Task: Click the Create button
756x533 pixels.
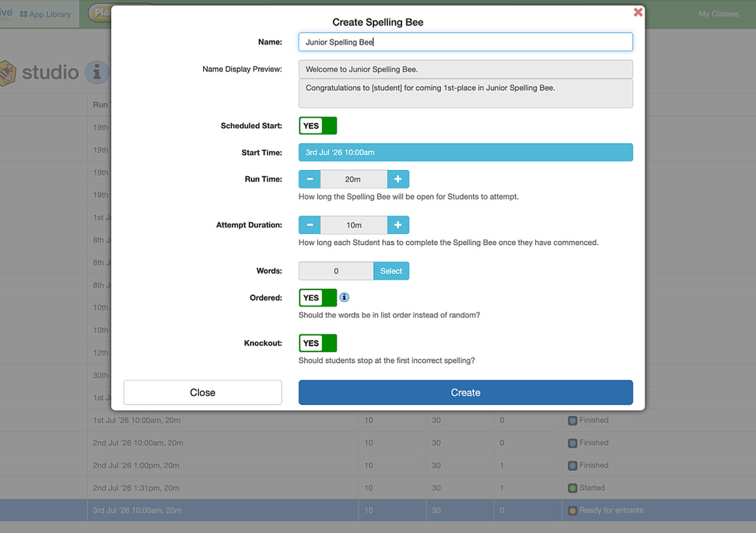Action: click(465, 392)
